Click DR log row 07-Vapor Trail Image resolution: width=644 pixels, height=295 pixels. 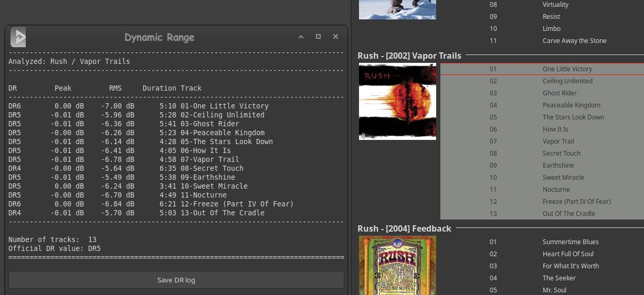(x=124, y=159)
